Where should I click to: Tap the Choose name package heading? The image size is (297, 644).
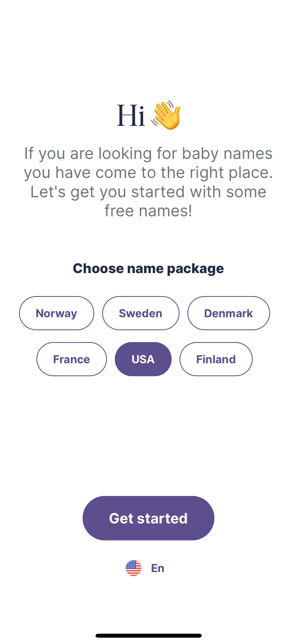[x=148, y=269]
